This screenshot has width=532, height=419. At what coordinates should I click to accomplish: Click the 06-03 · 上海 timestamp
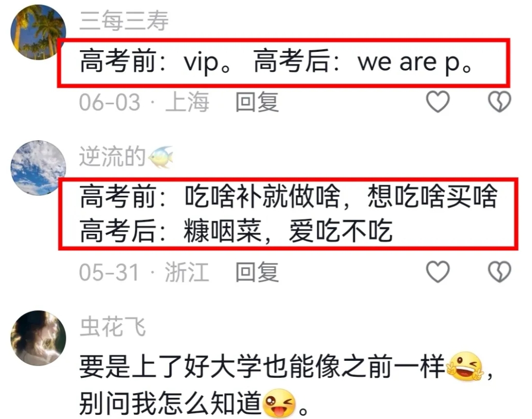(x=144, y=102)
